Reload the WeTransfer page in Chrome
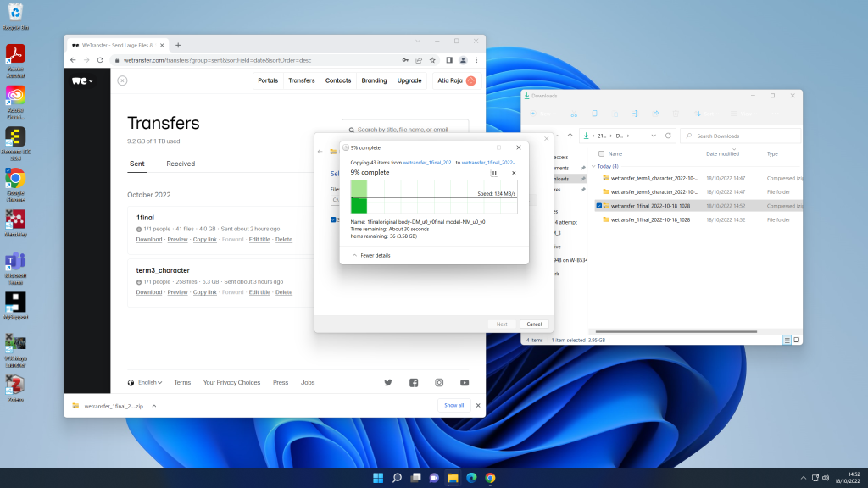868x488 pixels. pyautogui.click(x=100, y=60)
